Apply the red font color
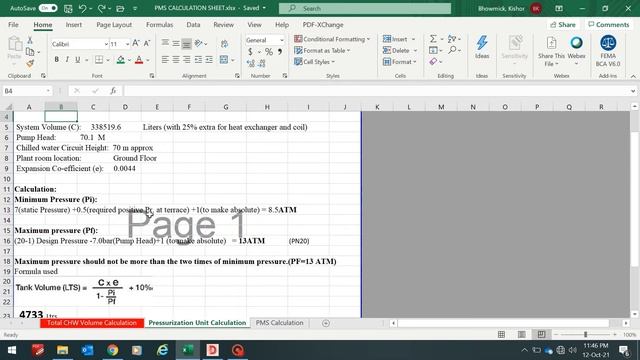Viewport: 640px width, 360px height. pos(139,60)
